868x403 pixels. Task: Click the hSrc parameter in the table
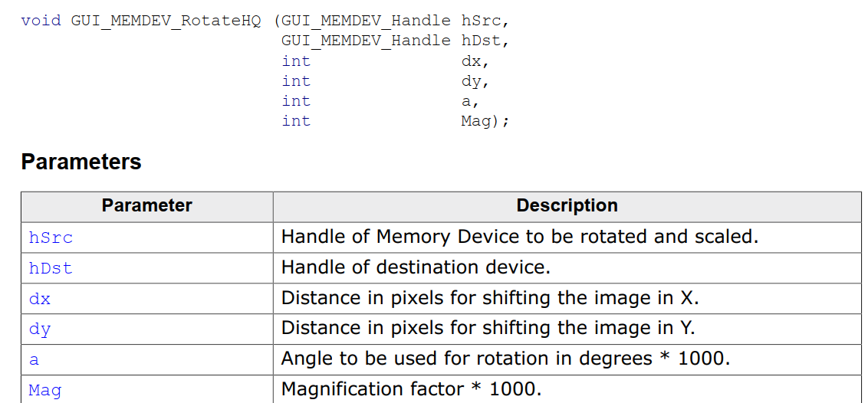(x=51, y=238)
